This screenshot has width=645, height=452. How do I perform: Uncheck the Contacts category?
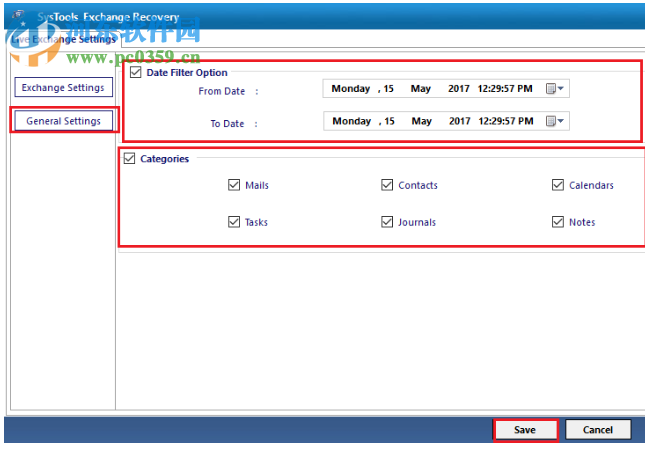(x=387, y=185)
